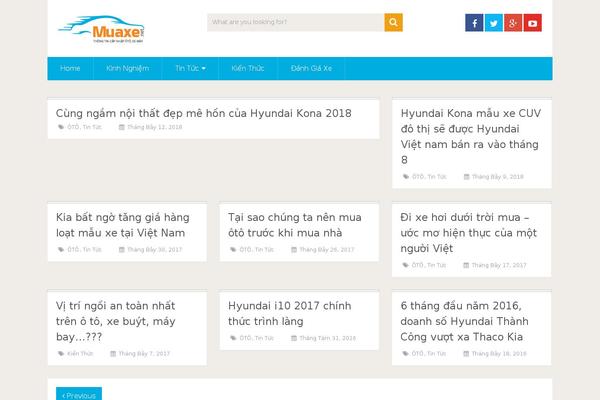Image resolution: width=600 pixels, height=400 pixels.
Task: Click the calendar icon under Đi xe hơi dưới trời mưa post
Action: pos(466,265)
